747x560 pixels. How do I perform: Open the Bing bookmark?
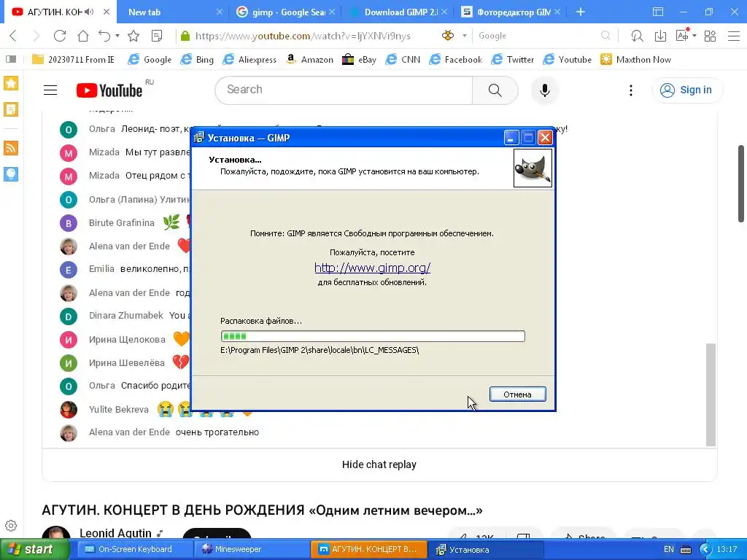[x=197, y=60]
